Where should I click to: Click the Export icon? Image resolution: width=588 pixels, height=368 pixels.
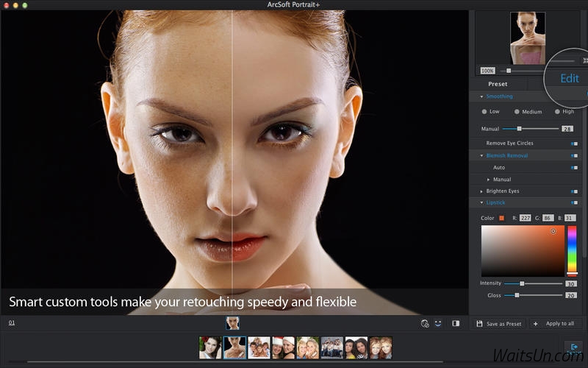[x=574, y=347]
